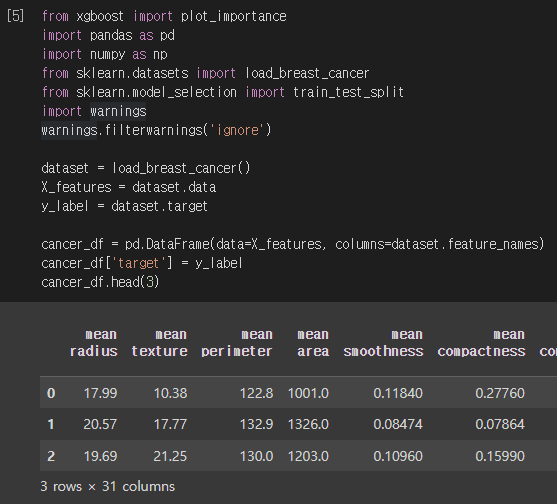Click the 1203.0 mean area cell
557x504 pixels.
308,456
